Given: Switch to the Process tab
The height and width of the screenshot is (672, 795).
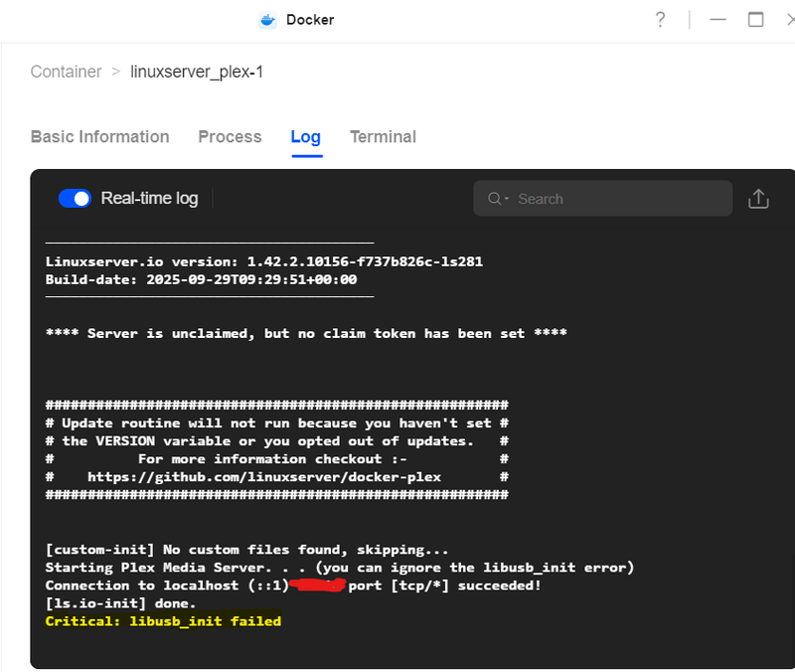Looking at the screenshot, I should click(x=230, y=137).
